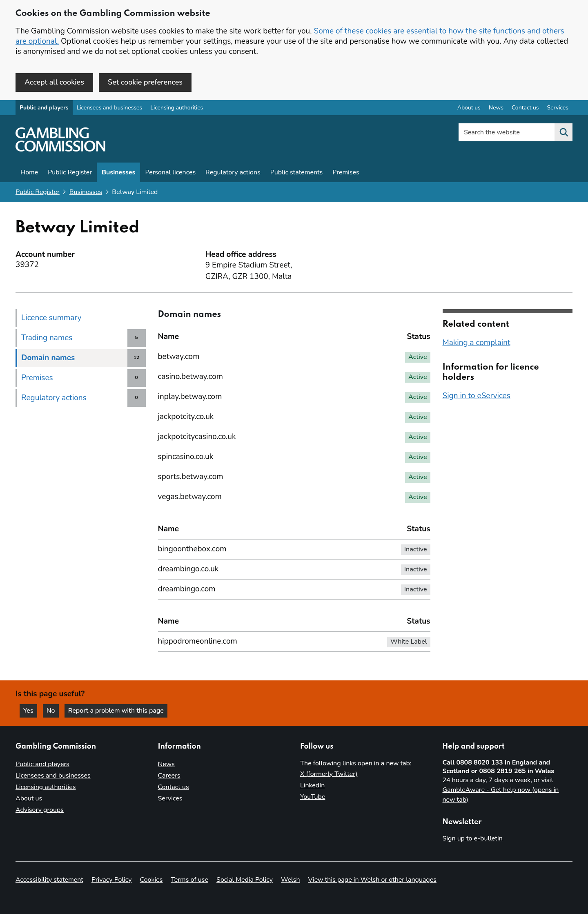This screenshot has height=914, width=588.
Task: Open About us in the top bar
Action: (x=469, y=108)
